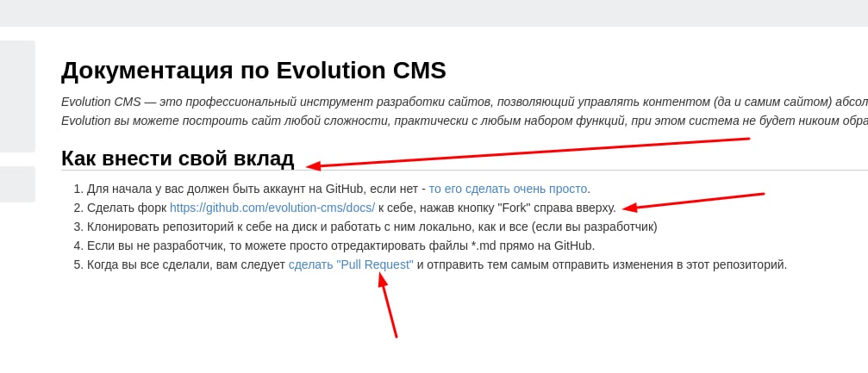
Task: Click the red arrow below the Pull Request link
Action: coord(390,308)
